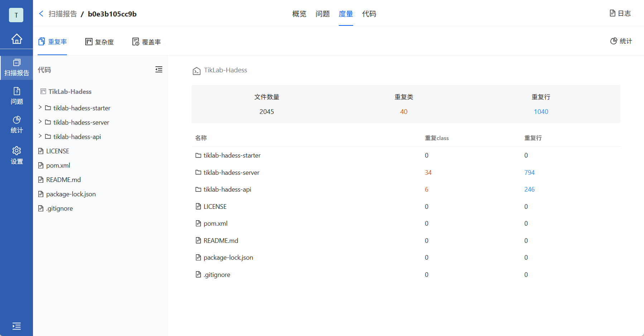Open the 日志 log button
The width and height of the screenshot is (644, 336).
tap(620, 13)
